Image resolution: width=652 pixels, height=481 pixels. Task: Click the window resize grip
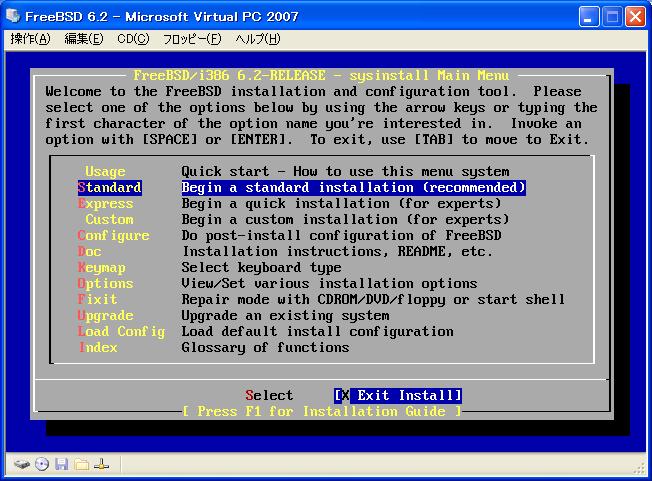(x=639, y=469)
